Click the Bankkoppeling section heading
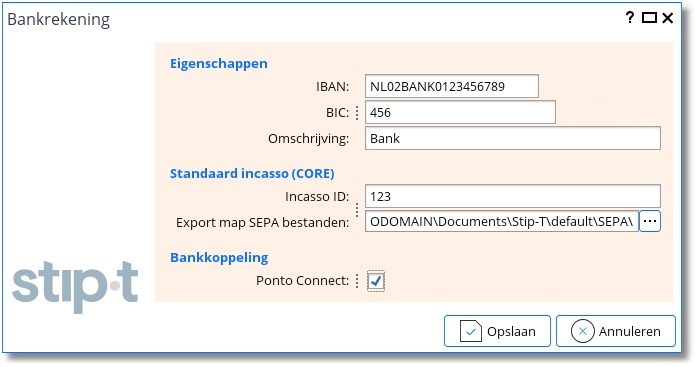The image size is (696, 367). (x=219, y=258)
